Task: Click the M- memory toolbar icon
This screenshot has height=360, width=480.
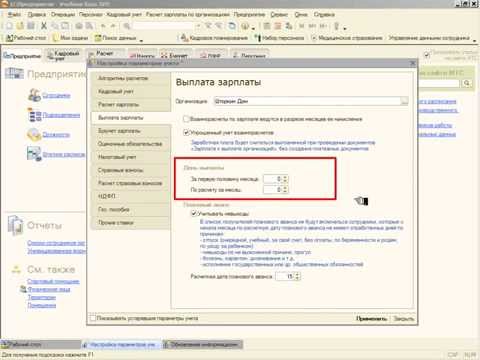Action: pos(323,26)
